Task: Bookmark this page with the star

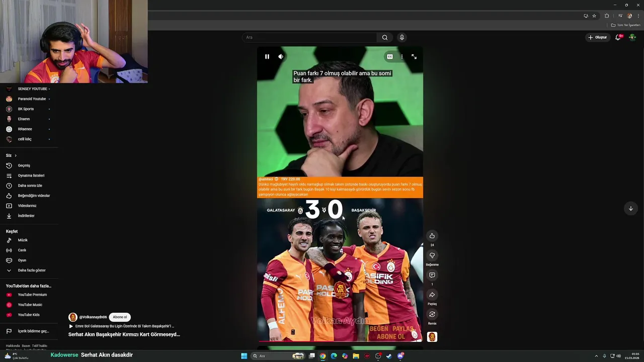Action: pos(594,16)
